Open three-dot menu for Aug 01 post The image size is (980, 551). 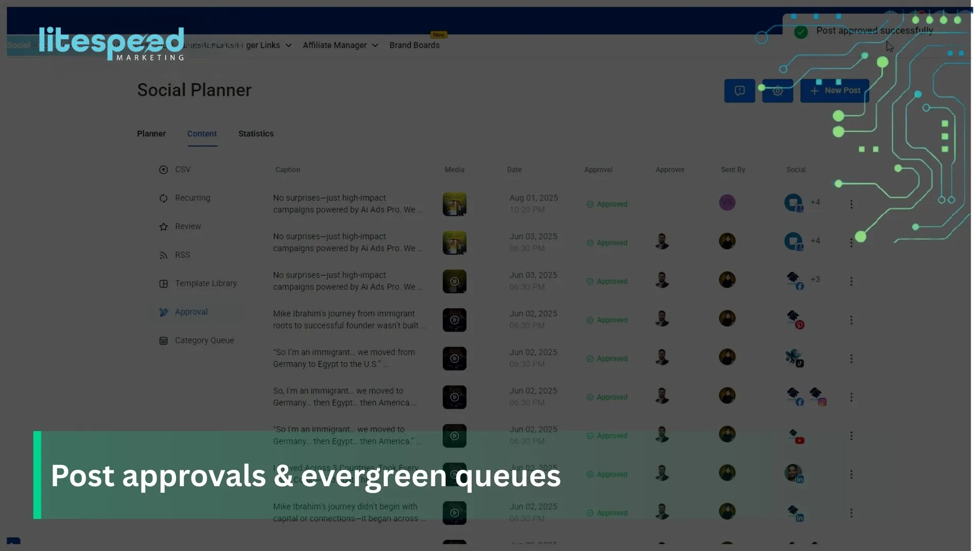(851, 204)
